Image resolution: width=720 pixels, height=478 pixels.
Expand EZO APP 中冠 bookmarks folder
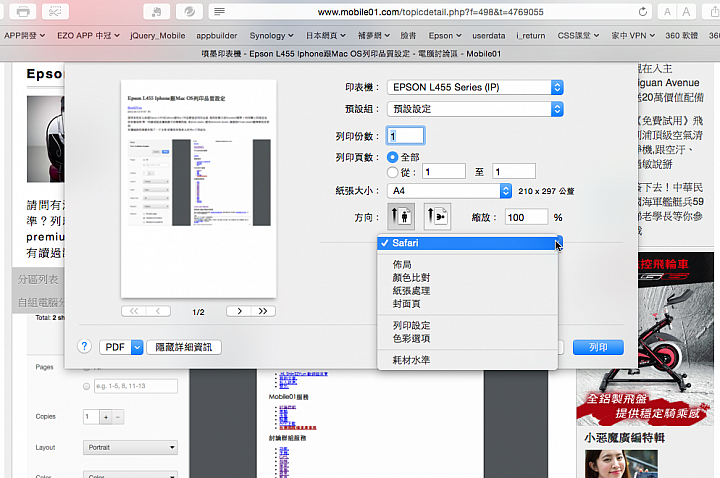[88, 35]
